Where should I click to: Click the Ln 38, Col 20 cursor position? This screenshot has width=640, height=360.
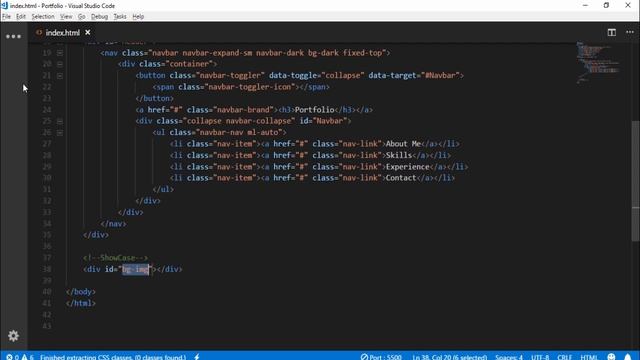point(449,357)
